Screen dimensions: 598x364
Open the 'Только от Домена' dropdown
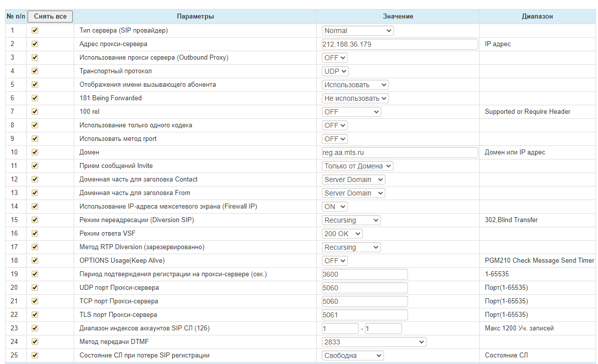click(357, 166)
